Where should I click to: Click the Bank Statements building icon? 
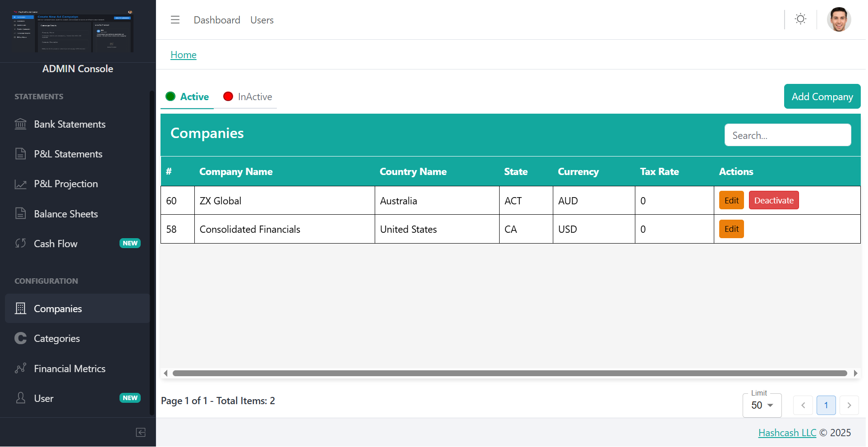click(x=21, y=124)
